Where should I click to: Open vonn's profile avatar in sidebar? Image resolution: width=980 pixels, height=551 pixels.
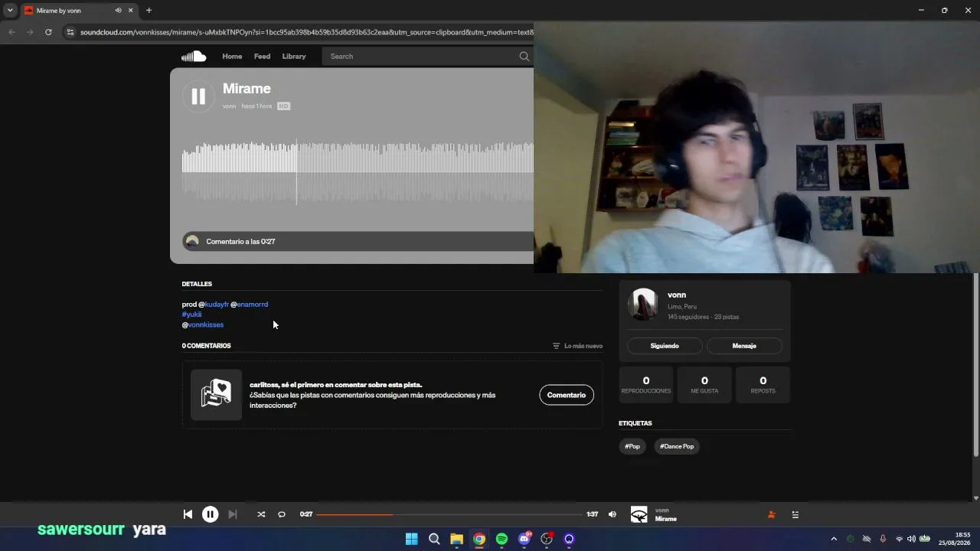click(x=643, y=304)
